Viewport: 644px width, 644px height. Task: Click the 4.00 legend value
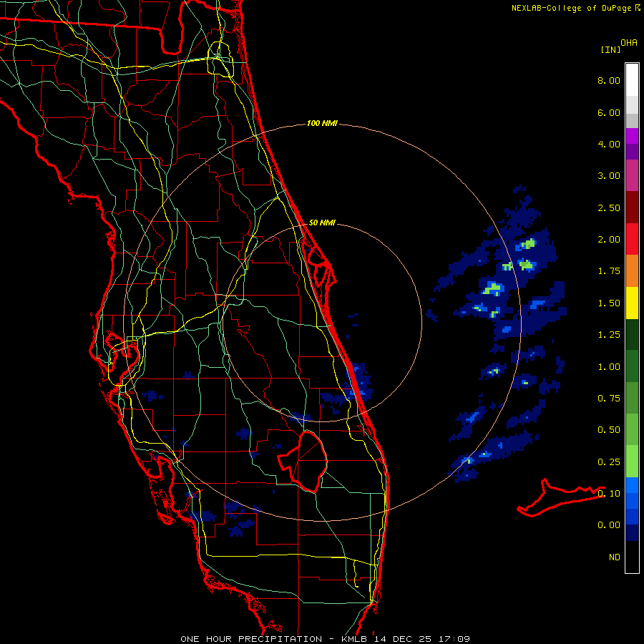pyautogui.click(x=609, y=144)
